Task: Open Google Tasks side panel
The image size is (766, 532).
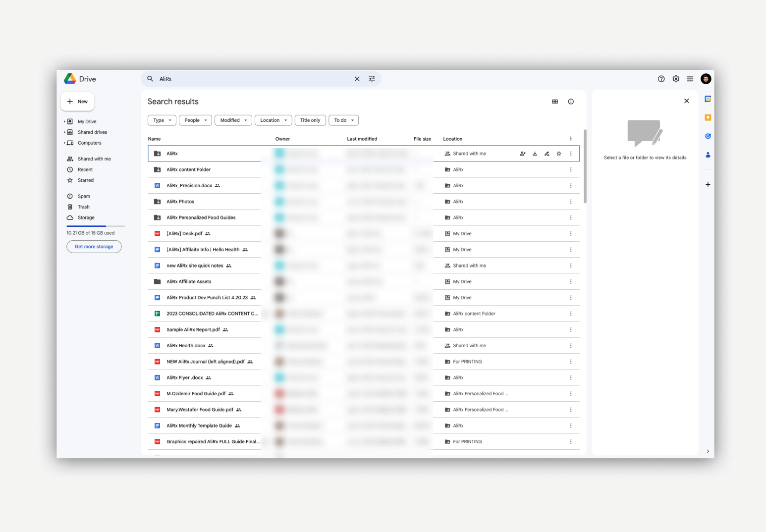Action: pos(708,136)
